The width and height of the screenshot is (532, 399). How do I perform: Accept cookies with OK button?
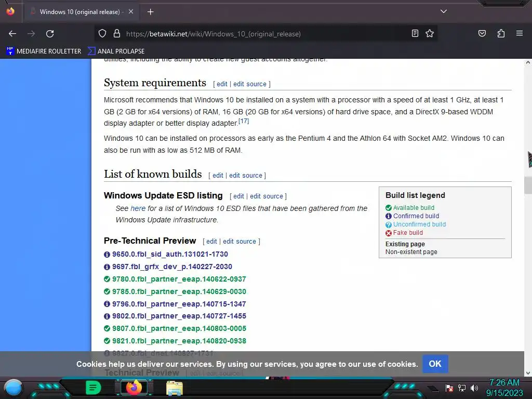click(435, 364)
